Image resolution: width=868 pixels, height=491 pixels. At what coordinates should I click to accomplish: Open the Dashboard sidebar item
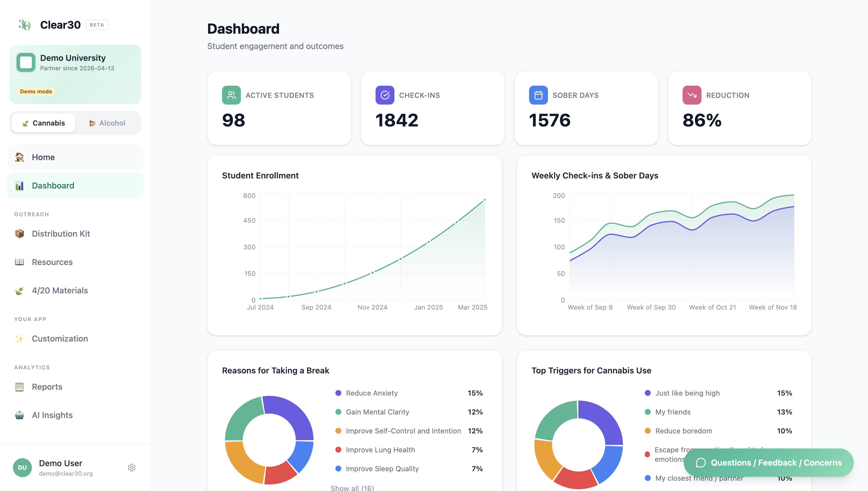point(53,186)
